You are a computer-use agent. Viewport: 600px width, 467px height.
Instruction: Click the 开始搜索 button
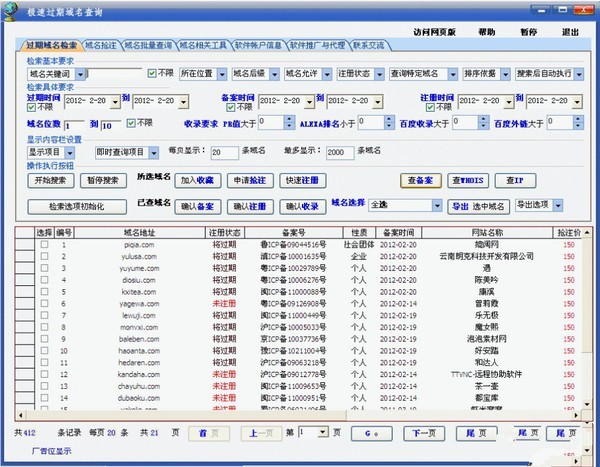(51, 180)
